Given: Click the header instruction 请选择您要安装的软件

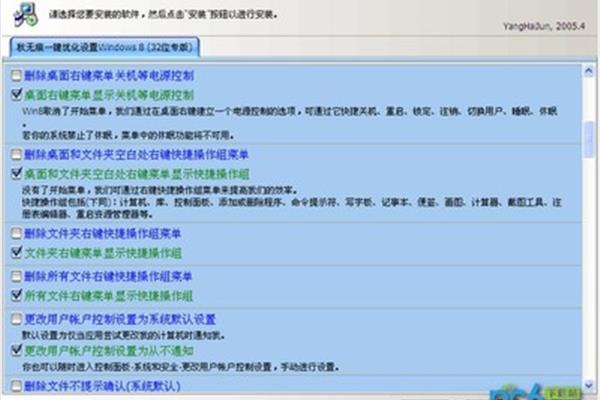Looking at the screenshot, I should (x=163, y=15).
